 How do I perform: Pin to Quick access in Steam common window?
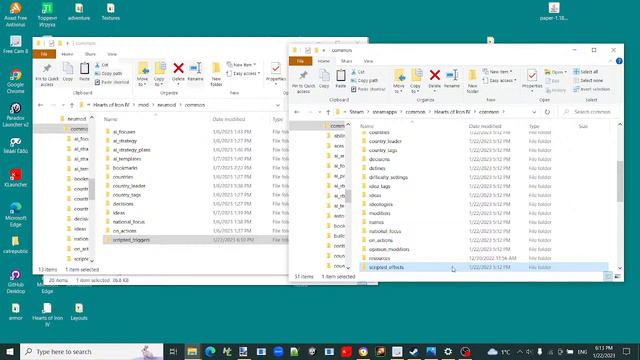tap(303, 82)
